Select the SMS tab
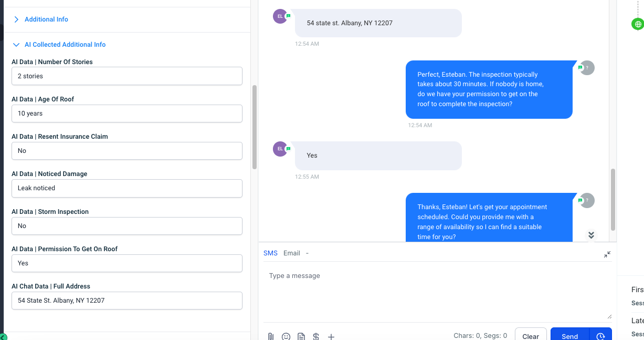This screenshot has height=340, width=644. [270, 253]
